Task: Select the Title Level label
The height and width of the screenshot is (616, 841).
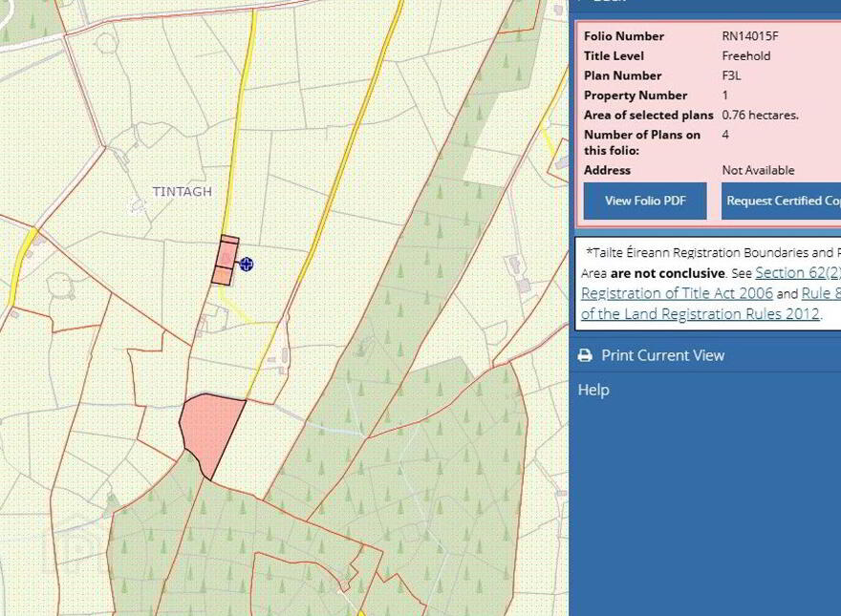Action: point(614,55)
